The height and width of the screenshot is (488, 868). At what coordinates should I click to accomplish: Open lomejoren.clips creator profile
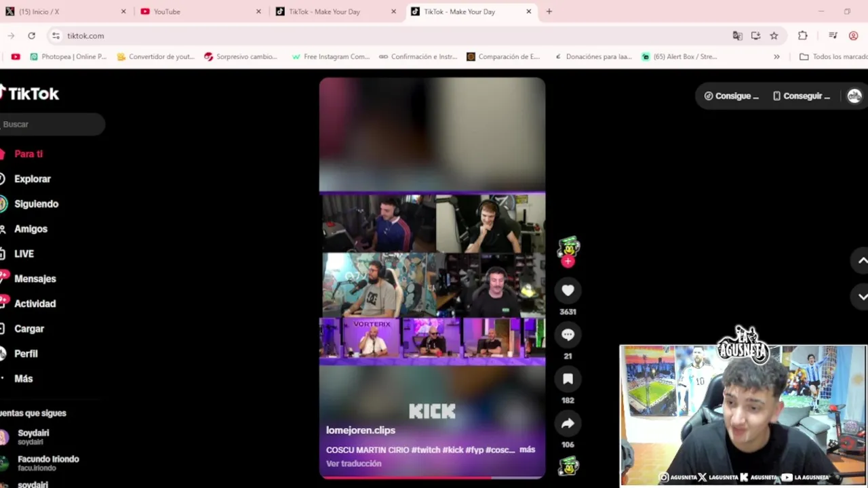[361, 430]
